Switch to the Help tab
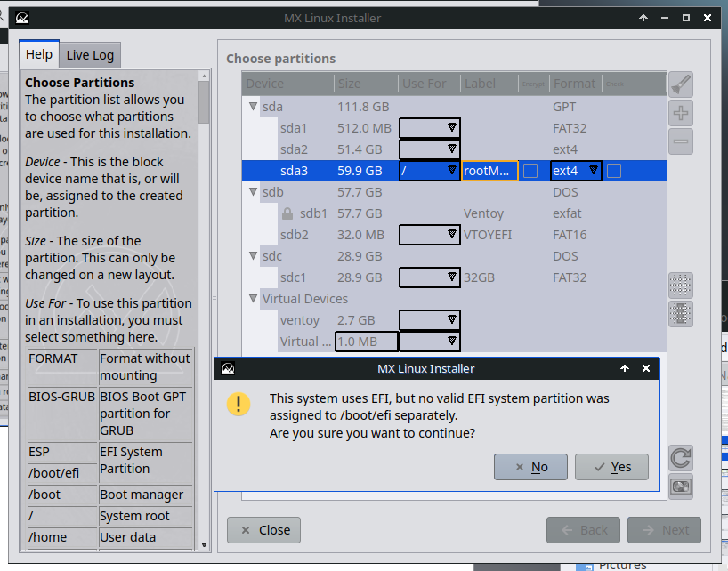Viewport: 728px width, 571px height. click(x=39, y=54)
